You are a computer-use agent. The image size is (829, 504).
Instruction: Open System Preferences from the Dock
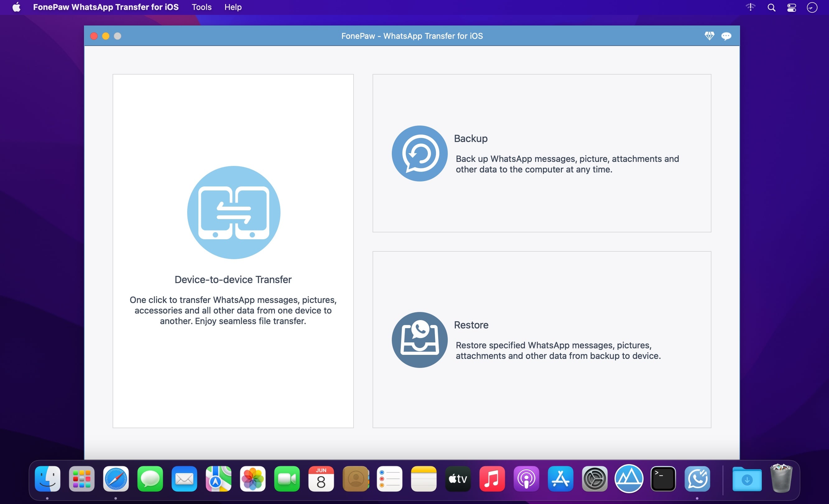(595, 479)
